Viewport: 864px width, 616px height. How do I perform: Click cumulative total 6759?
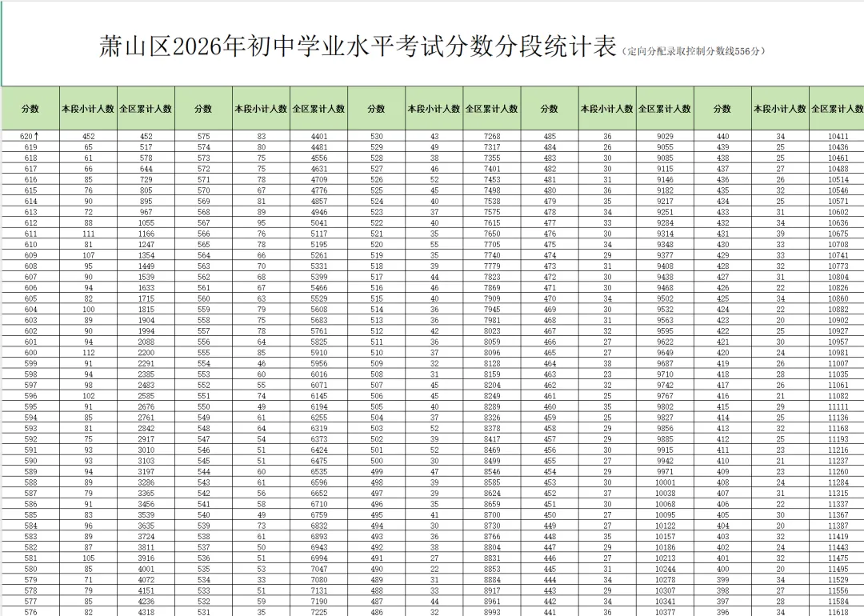click(x=319, y=514)
